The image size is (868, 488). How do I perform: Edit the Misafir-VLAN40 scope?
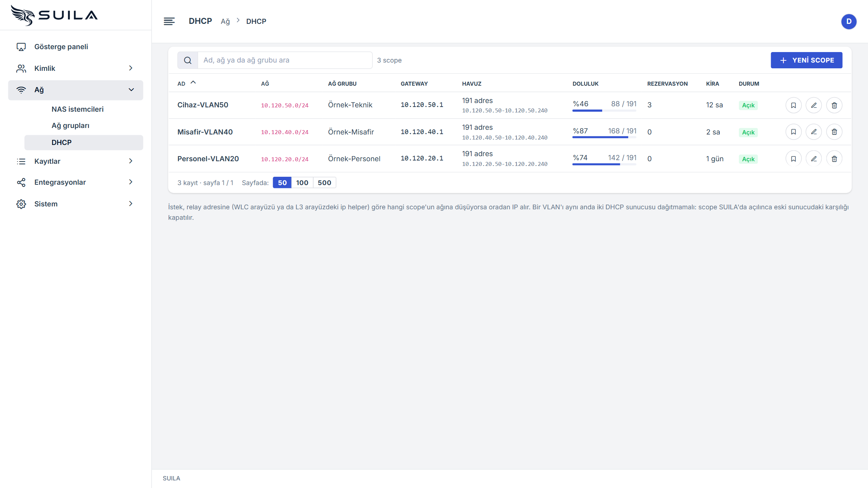pyautogui.click(x=814, y=132)
